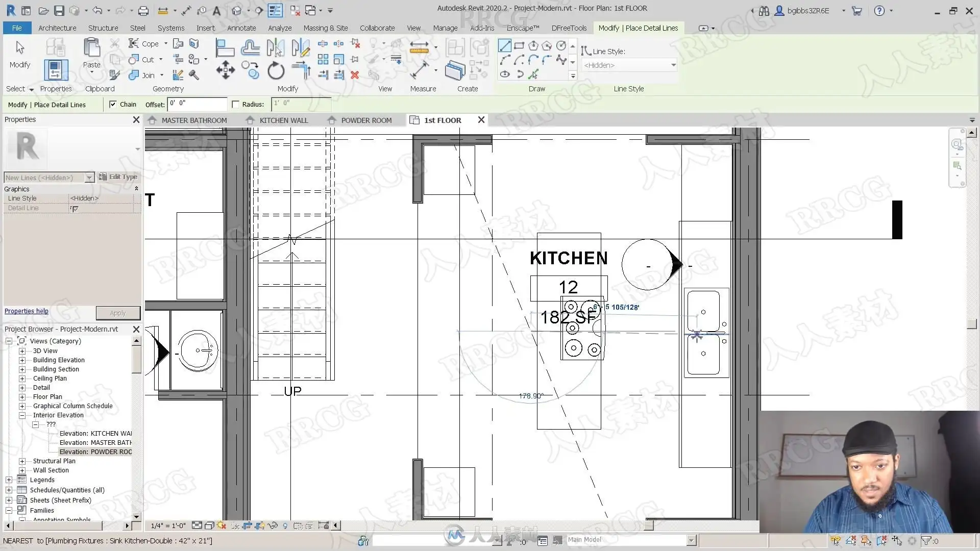
Task: Select the Rectangle draw tool
Action: [x=519, y=46]
